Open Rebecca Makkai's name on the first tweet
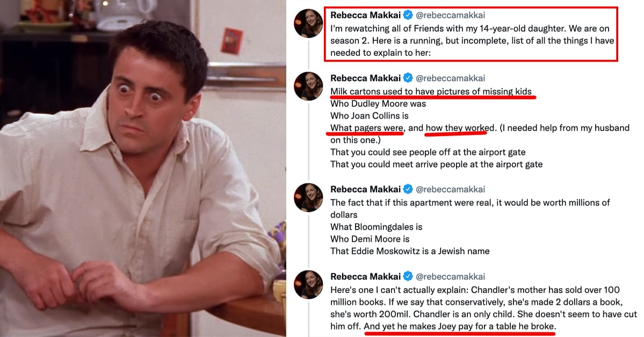Image resolution: width=644 pixels, height=337 pixels. coord(365,16)
